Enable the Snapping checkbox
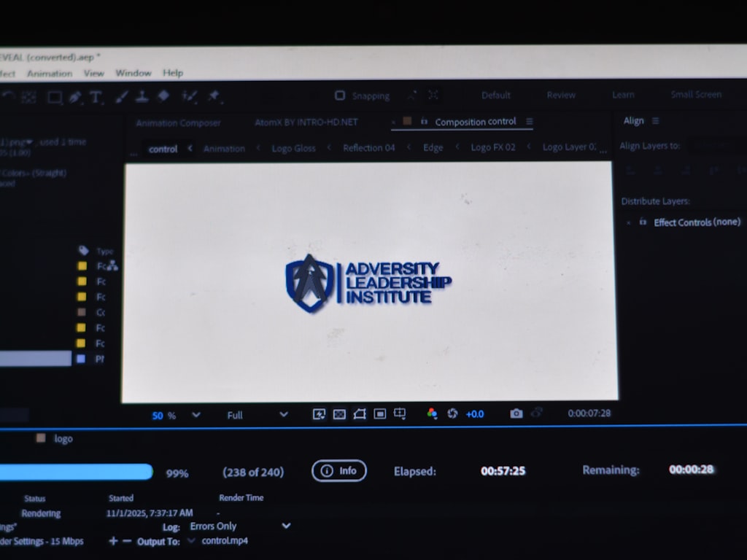 [x=339, y=96]
